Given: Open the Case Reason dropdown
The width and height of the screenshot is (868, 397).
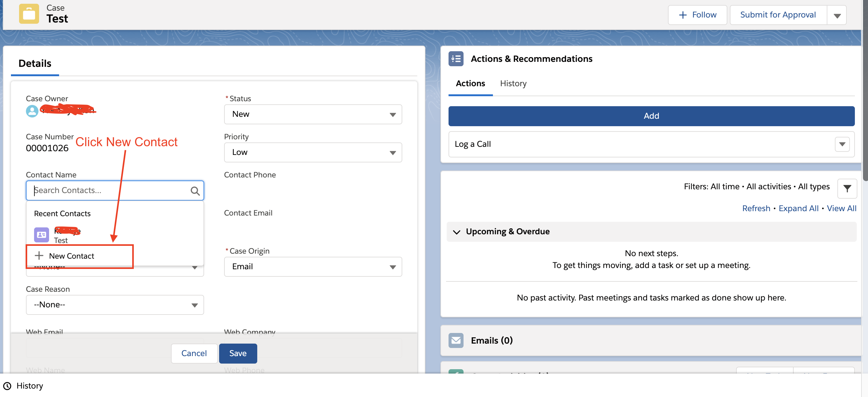Looking at the screenshot, I should 115,305.
